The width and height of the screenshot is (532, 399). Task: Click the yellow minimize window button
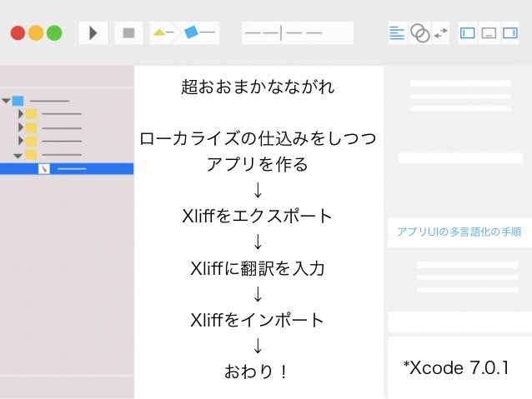(36, 32)
